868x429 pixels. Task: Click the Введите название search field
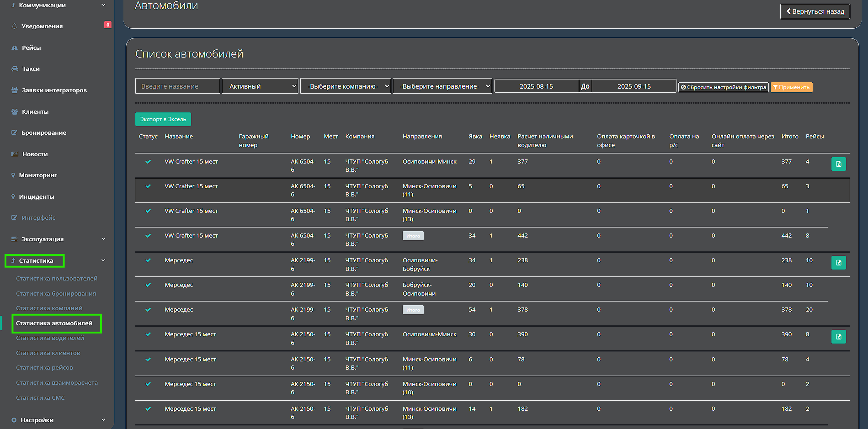coord(177,86)
